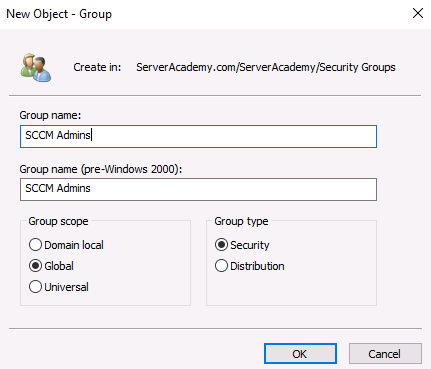Screen dimensions: 431x369
Task: Click the 'New Object - Group' title text
Action: pyautogui.click(x=59, y=14)
